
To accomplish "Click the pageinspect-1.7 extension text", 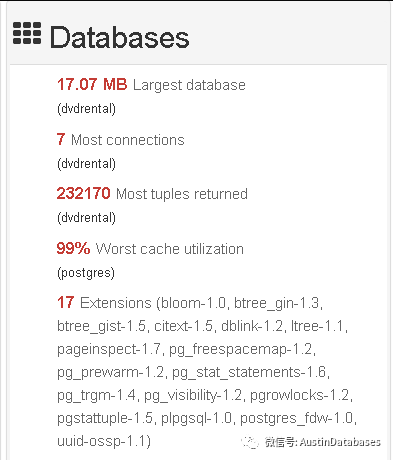I will pyautogui.click(x=109, y=349).
